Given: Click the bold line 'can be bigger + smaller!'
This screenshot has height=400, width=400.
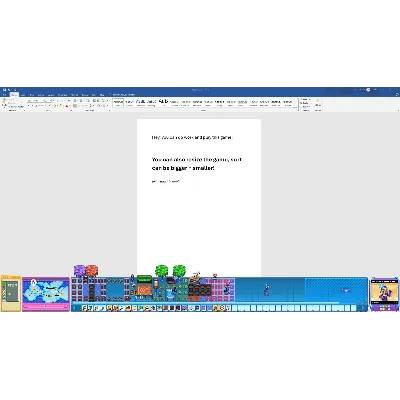Looking at the screenshot, I should click(183, 168).
